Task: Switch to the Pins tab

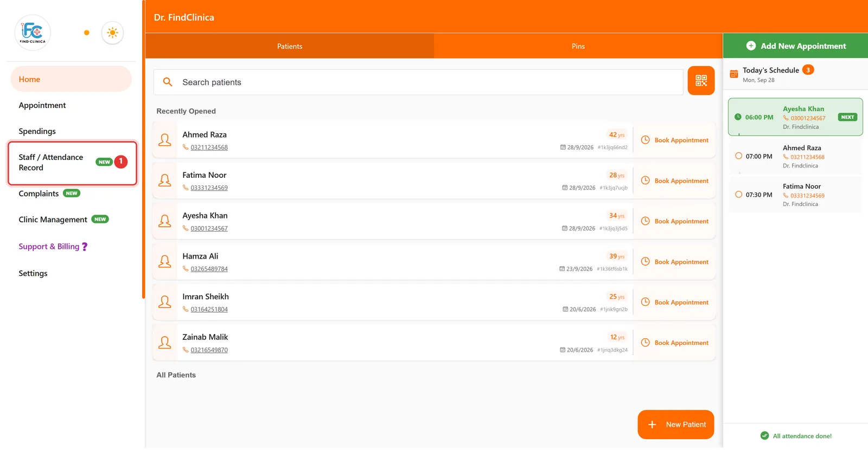Action: click(x=578, y=46)
